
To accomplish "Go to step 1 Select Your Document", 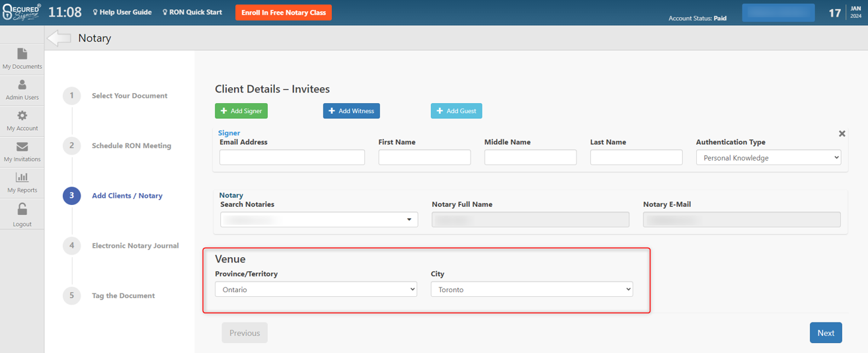I will coord(130,96).
